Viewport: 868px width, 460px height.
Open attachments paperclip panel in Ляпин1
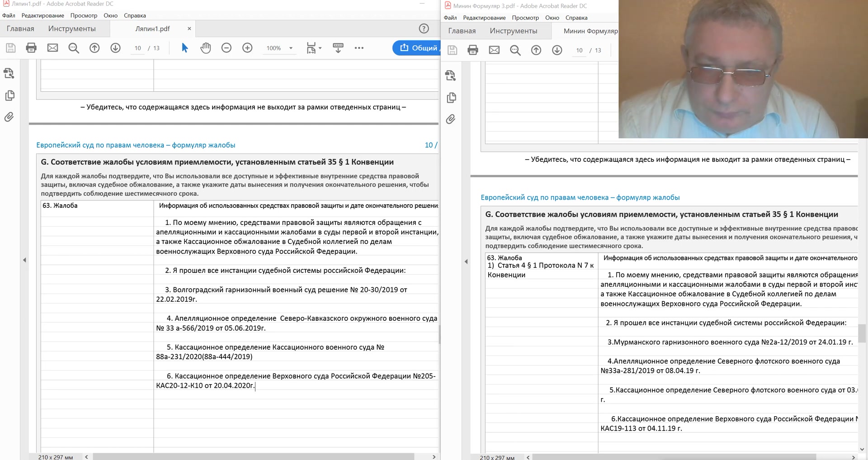9,117
